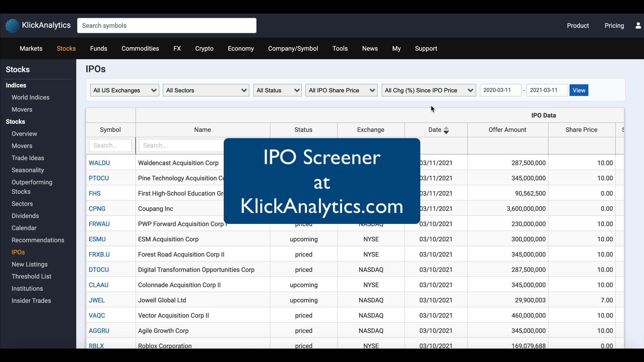
Task: Click the Exchange column header
Action: pos(371,130)
